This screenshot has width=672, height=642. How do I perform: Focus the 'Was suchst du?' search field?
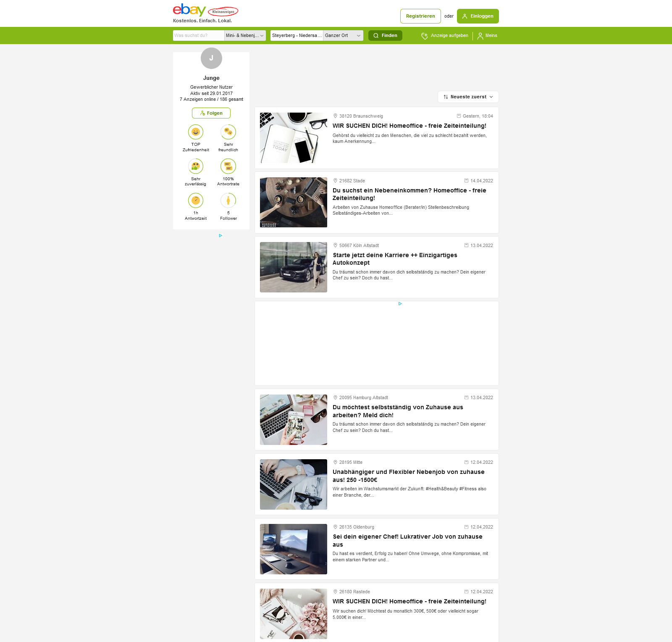click(x=199, y=36)
